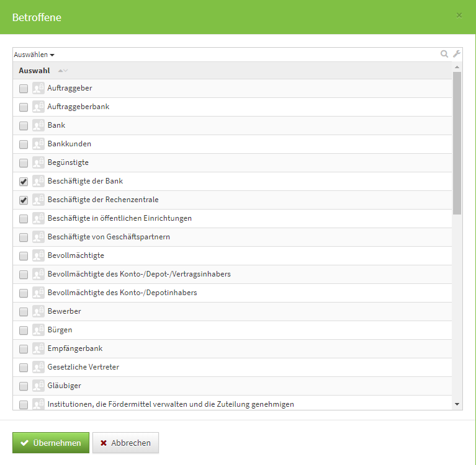Click the scrollbar down arrow

457,404
